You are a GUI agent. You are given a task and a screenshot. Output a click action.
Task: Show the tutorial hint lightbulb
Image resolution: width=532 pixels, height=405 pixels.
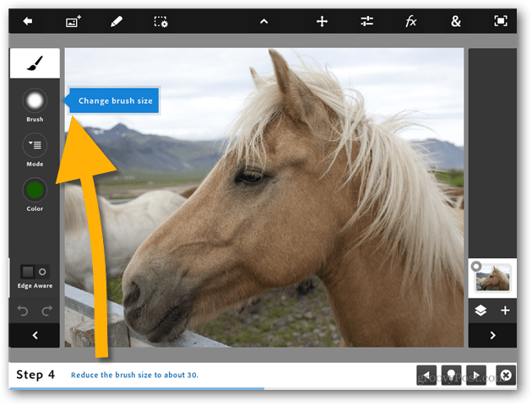[451, 375]
